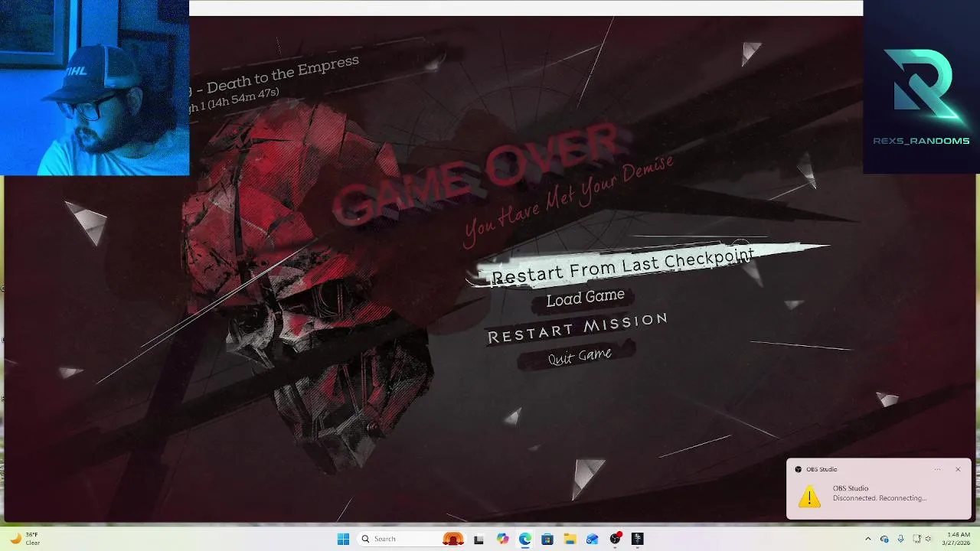Click the taskbar Search box

[412, 539]
